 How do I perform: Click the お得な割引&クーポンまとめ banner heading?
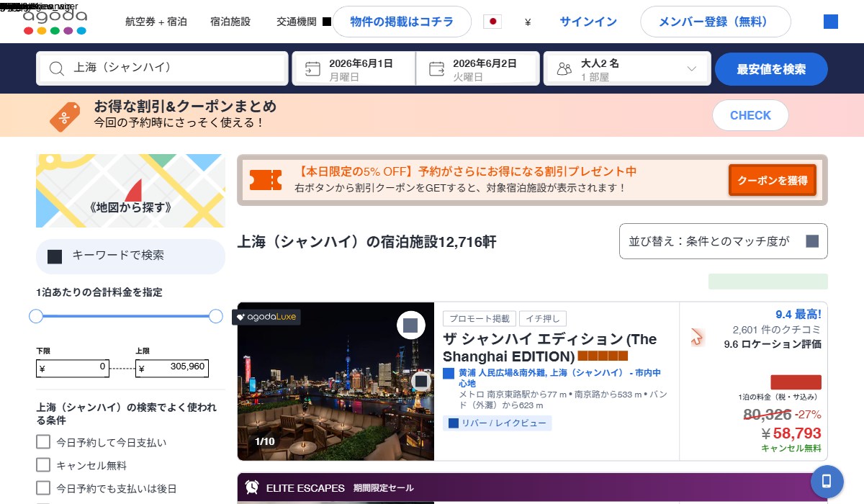tap(185, 107)
